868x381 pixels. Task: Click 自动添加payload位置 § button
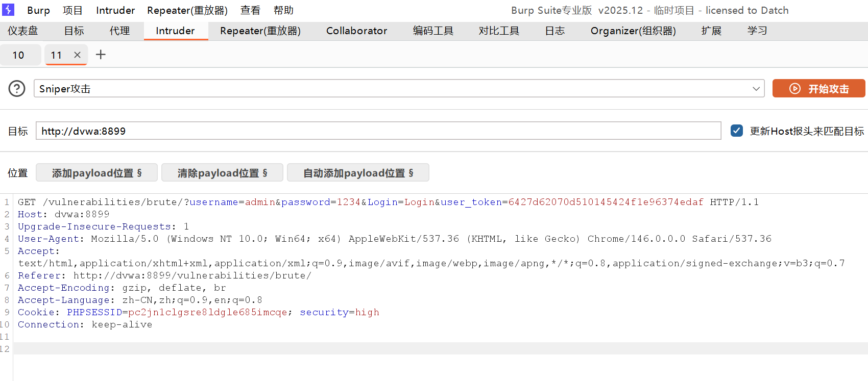coord(358,173)
